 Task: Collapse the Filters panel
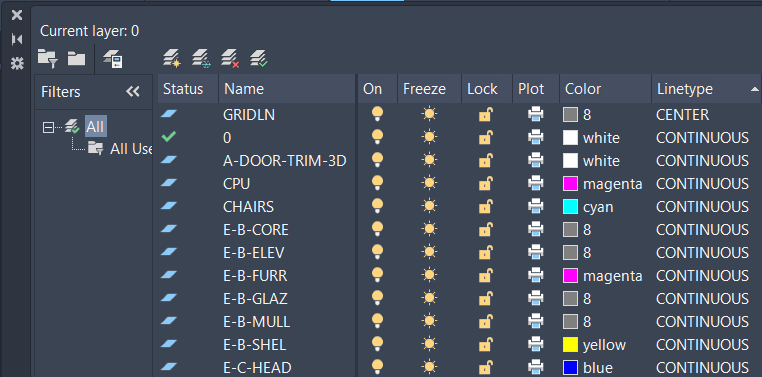(x=133, y=91)
